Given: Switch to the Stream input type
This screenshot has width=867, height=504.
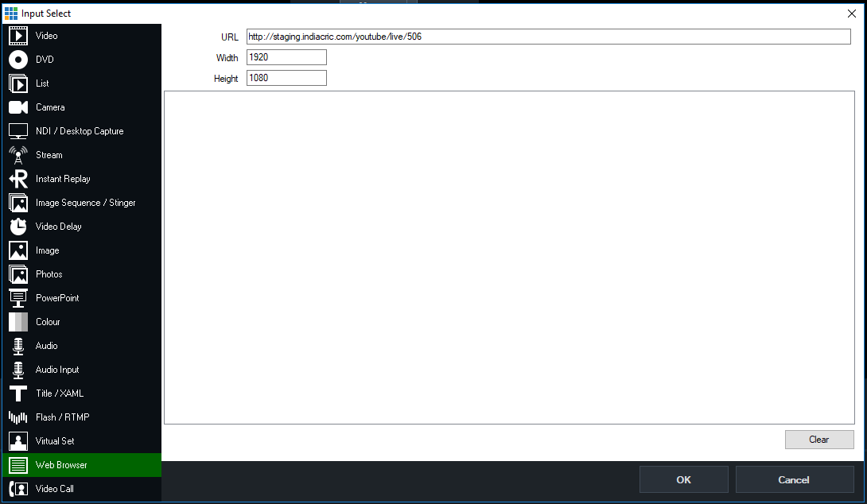Looking at the screenshot, I should click(49, 155).
